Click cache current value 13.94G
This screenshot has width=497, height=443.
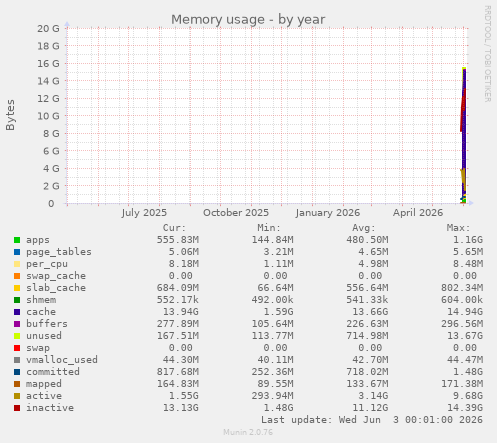(181, 312)
